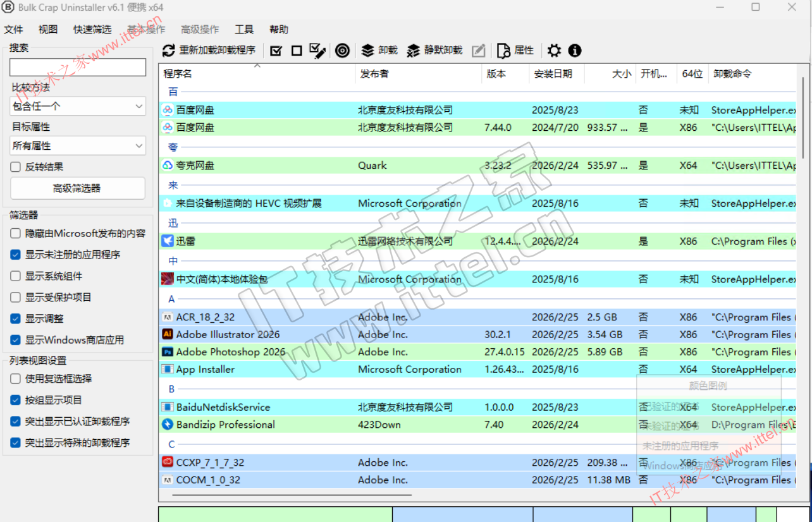Click the invert selection checkbox-pencil icon
Viewport: 812px width, 522px height.
click(317, 51)
